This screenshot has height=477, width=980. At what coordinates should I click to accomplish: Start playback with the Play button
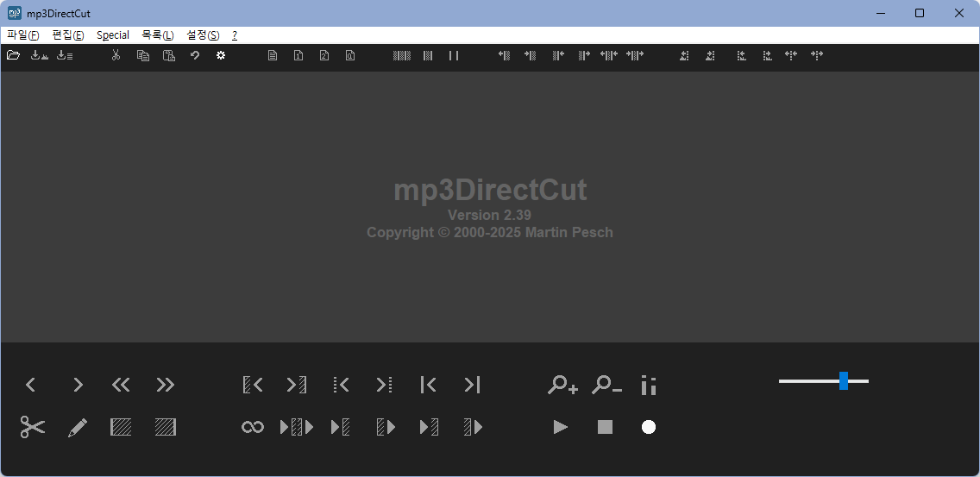click(x=561, y=427)
